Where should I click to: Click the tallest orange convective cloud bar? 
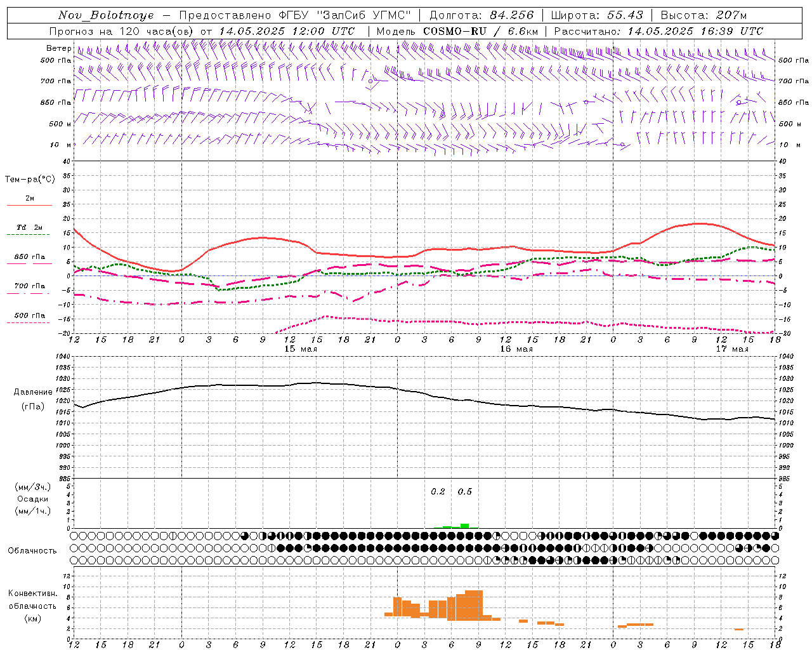point(474,606)
